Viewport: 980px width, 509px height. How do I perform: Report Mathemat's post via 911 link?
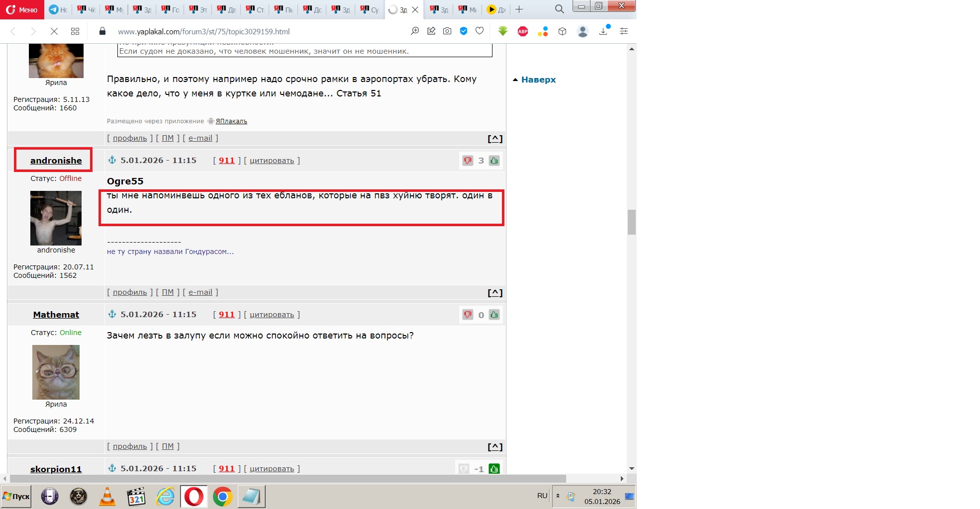point(226,315)
